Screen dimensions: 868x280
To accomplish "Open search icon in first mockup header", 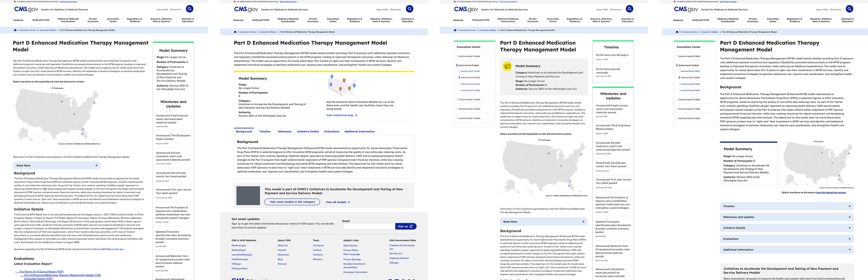I will coord(190,9).
